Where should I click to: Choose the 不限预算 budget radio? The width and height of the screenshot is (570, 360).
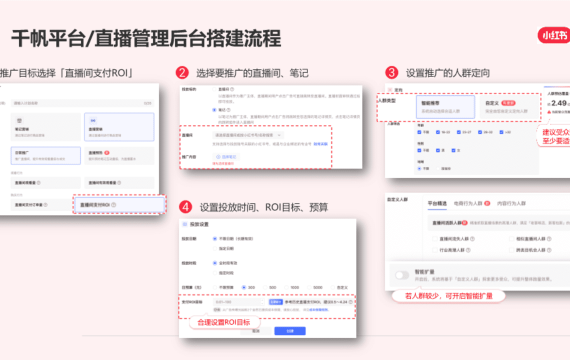pyautogui.click(x=215, y=287)
